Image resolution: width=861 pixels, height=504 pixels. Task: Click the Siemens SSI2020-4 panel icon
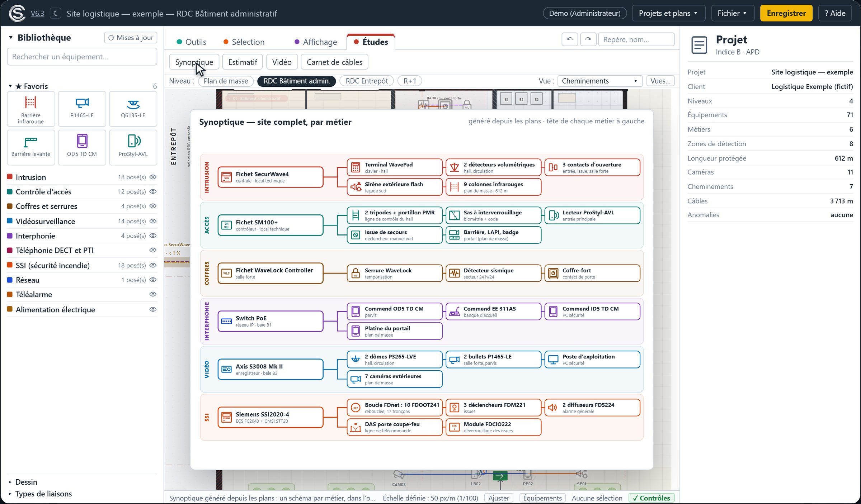click(226, 417)
